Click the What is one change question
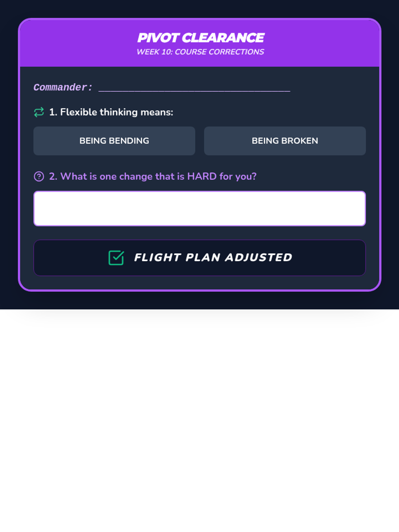 153,176
